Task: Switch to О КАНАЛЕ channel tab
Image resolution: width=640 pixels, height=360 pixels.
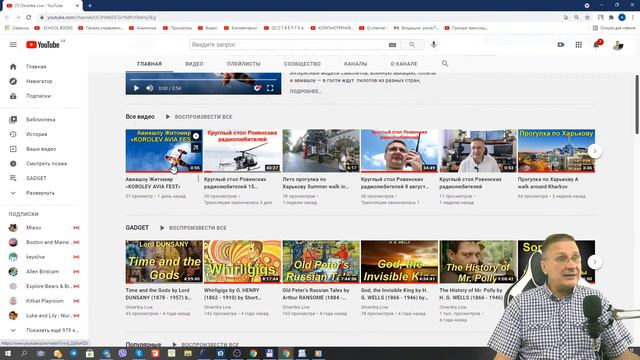Action: coord(404,64)
